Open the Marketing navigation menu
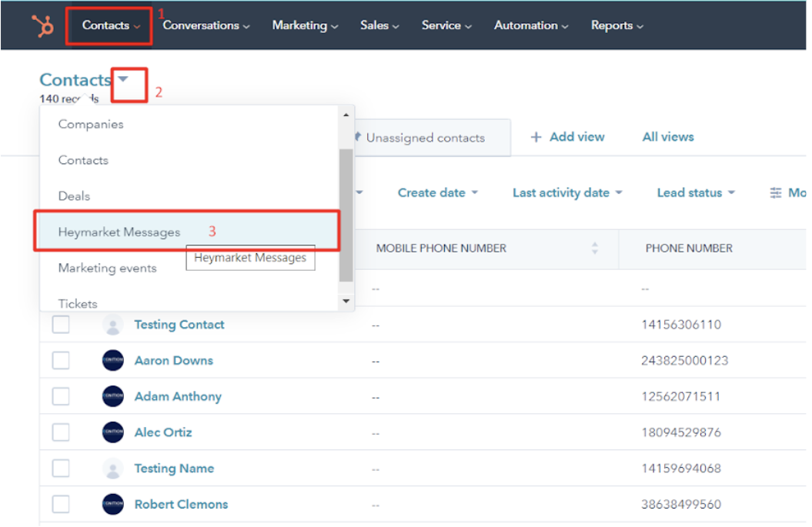The height and width of the screenshot is (527, 812). 305,25
